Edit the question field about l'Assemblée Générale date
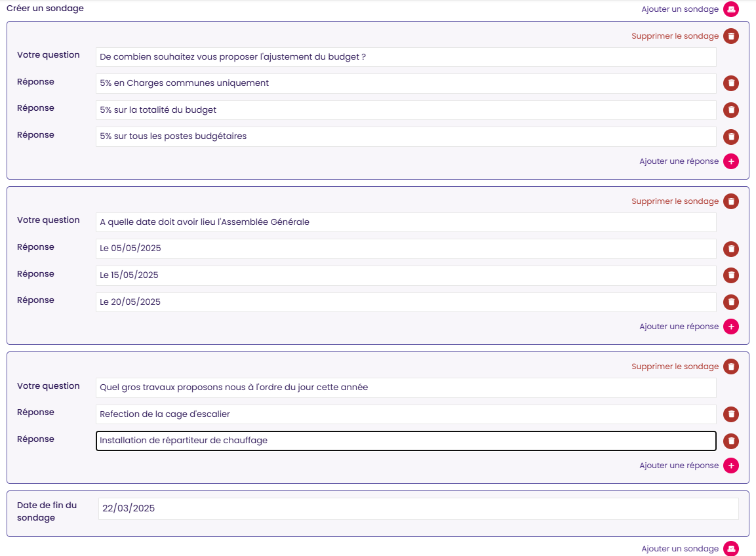Image resolution: width=756 pixels, height=556 pixels. 406,222
